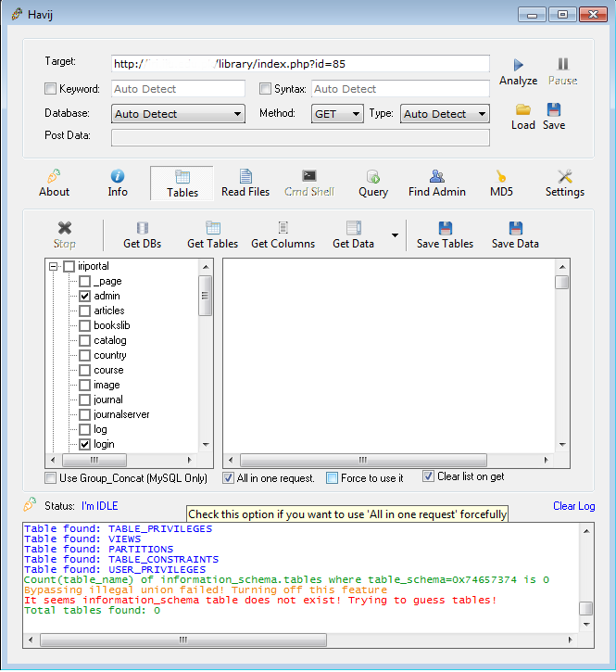Select the country table row
Viewport: 616px width, 672px height.
click(x=110, y=355)
